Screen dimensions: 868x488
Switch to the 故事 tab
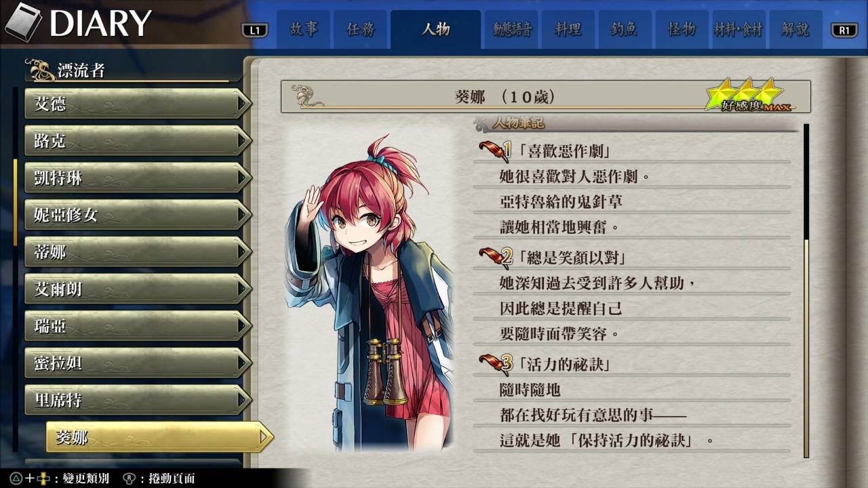click(x=304, y=30)
